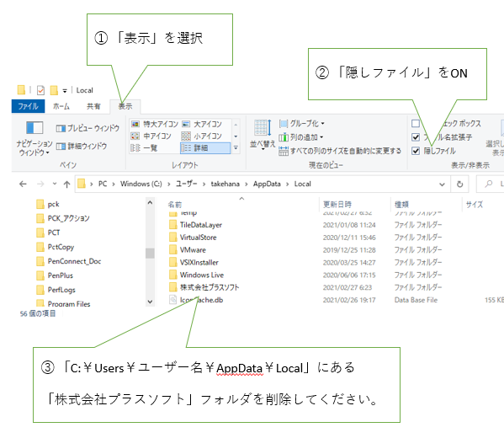Choose 特大アイコン layout
This screenshot has height=438, width=504.
(x=155, y=124)
